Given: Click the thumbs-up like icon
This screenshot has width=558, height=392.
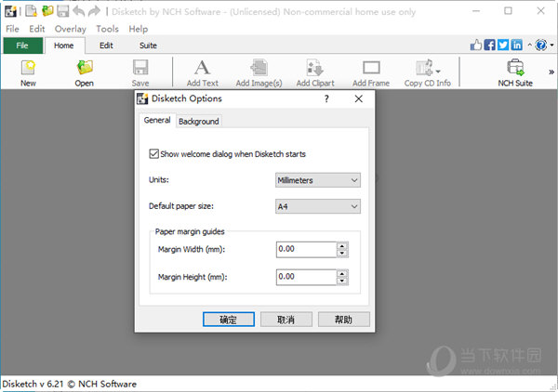Looking at the screenshot, I should 476,45.
